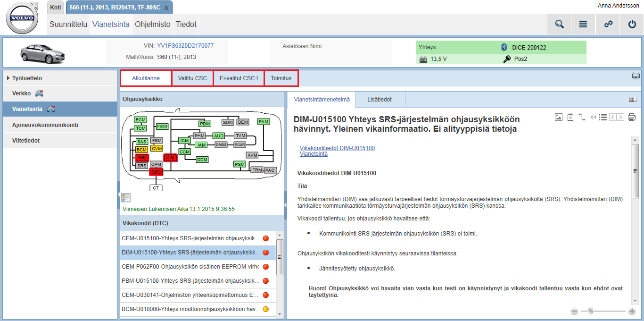Open the bulleted list contents icon

click(603, 117)
